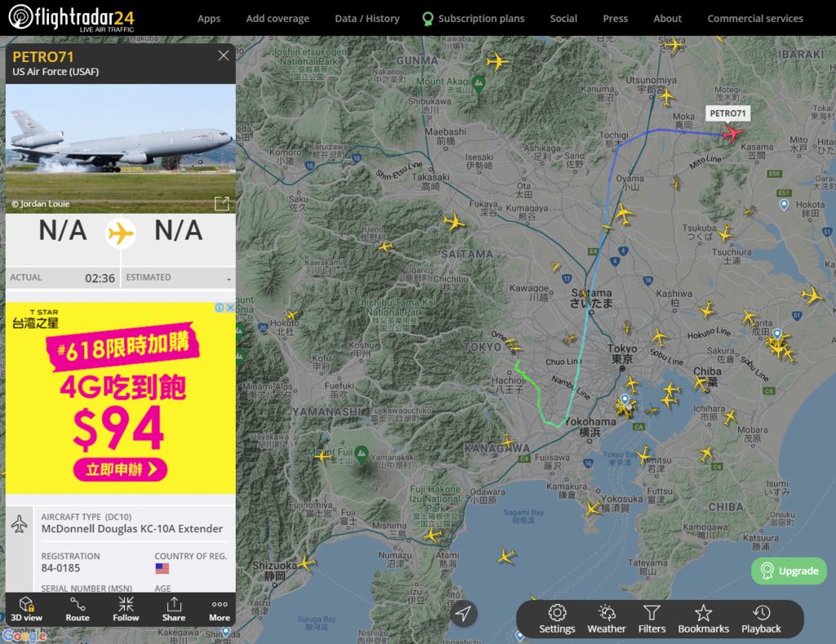This screenshot has width=836, height=644.
Task: Click the PETRO71 map label
Action: coord(727,113)
